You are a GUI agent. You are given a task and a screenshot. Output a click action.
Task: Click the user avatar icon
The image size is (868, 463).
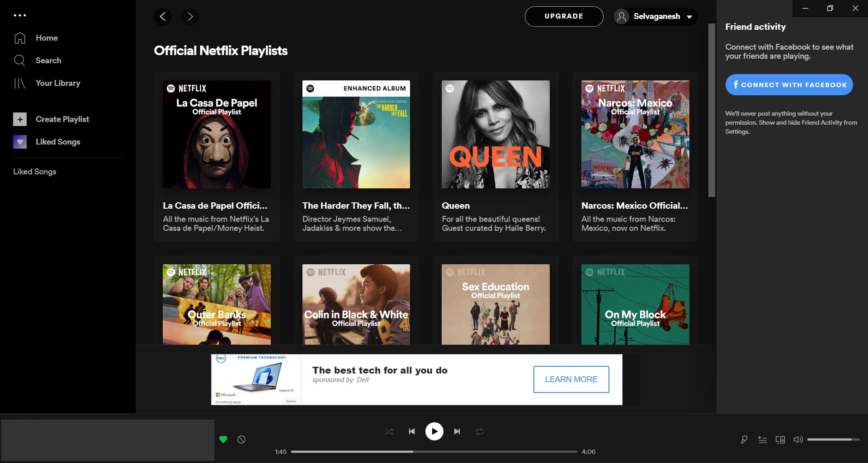622,17
